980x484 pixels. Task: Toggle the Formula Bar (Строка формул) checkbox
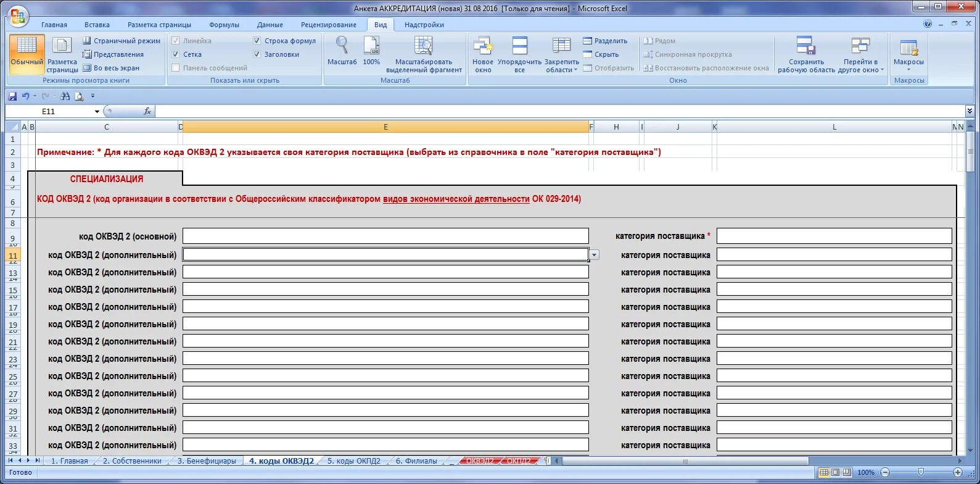257,41
